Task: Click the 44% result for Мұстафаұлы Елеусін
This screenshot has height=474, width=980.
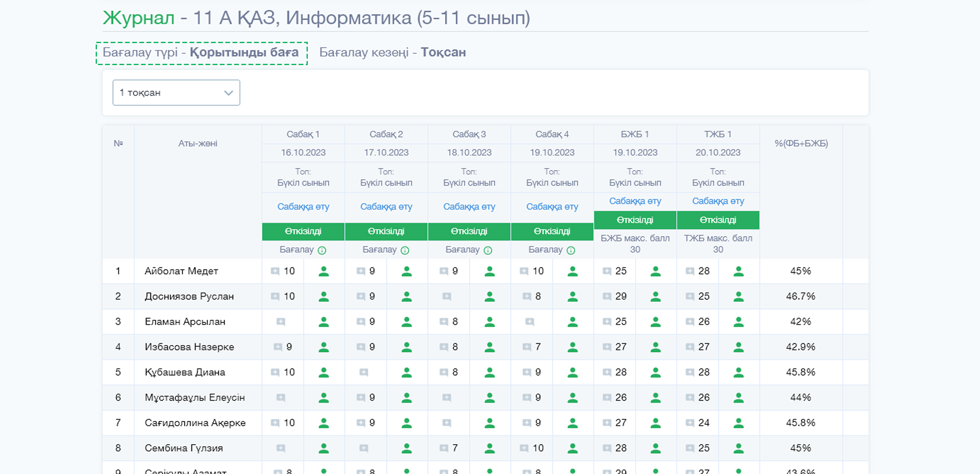Action: click(x=800, y=397)
